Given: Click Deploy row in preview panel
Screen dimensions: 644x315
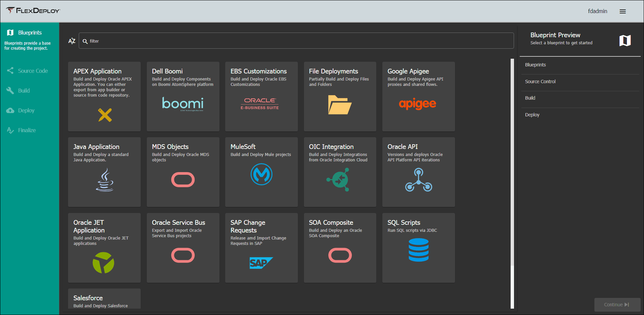Looking at the screenshot, I should click(x=580, y=115).
